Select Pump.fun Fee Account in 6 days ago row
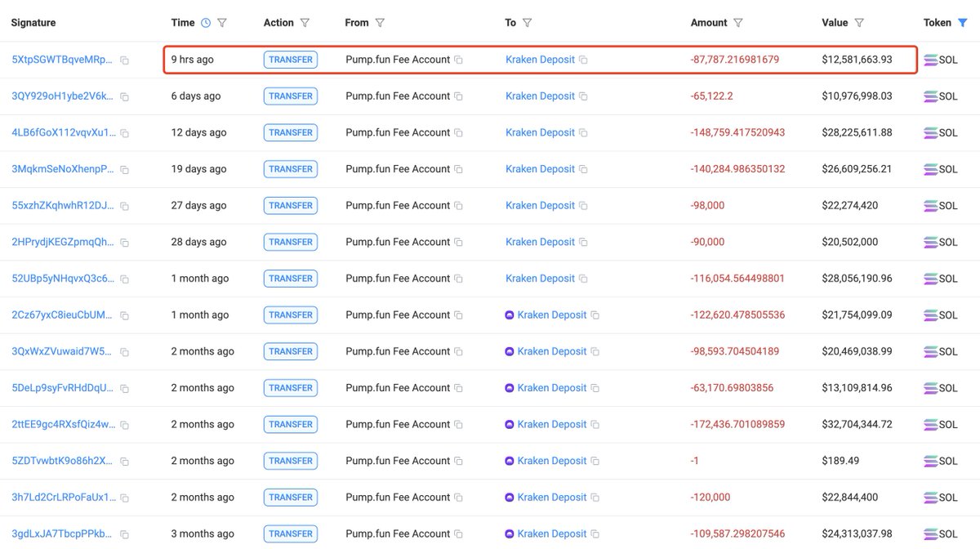This screenshot has height=549, width=980. [398, 96]
